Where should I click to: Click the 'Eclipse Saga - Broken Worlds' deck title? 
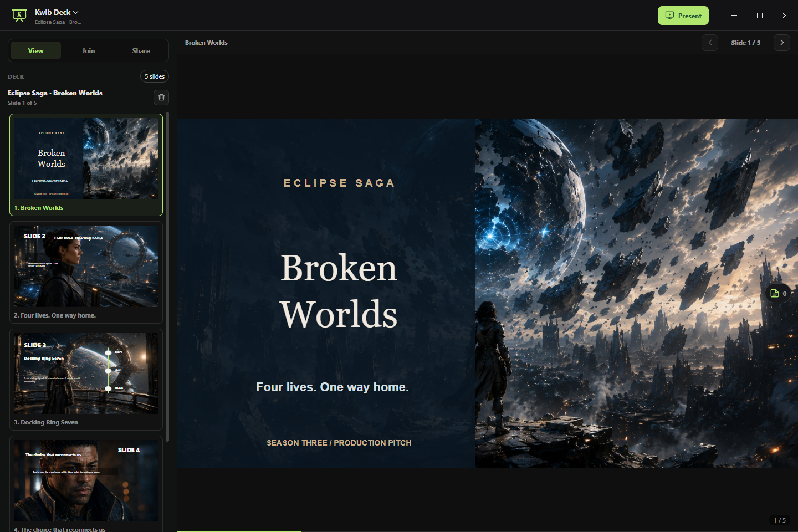55,93
